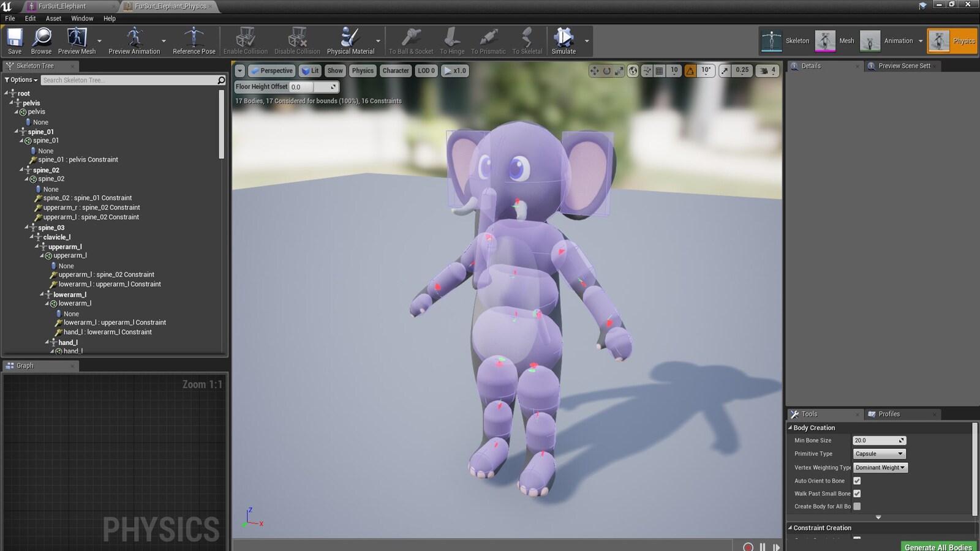The height and width of the screenshot is (551, 980).
Task: Open the Window menu
Action: (82, 18)
